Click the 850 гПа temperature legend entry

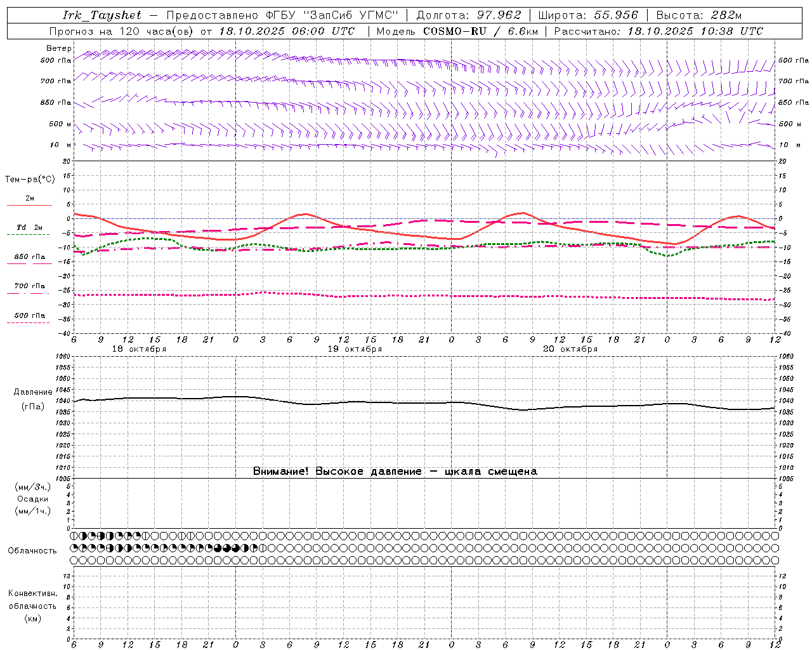pos(30,257)
